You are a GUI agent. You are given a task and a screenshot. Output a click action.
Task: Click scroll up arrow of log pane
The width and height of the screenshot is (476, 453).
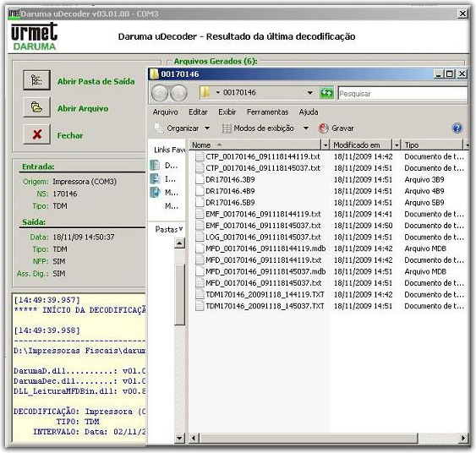pos(179,243)
